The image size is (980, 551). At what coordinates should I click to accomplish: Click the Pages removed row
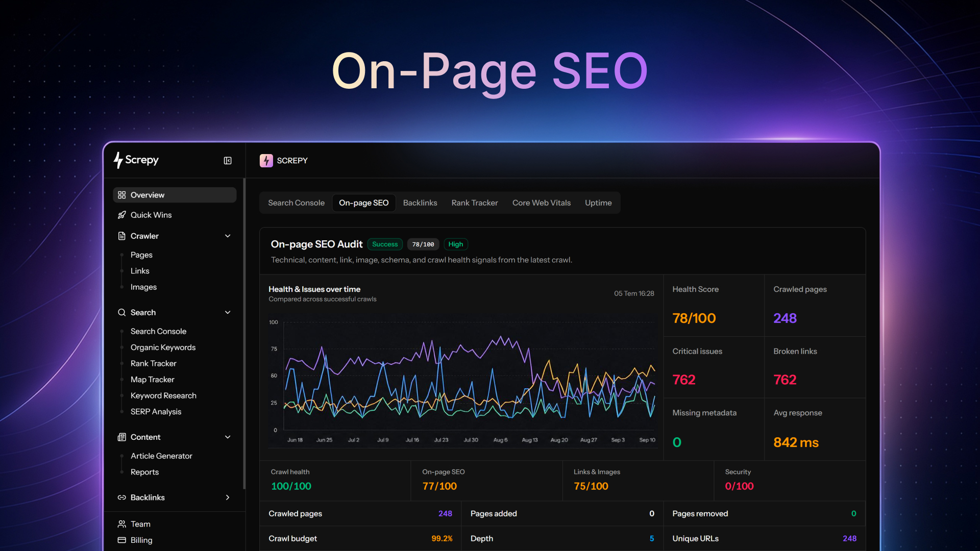pos(764,514)
